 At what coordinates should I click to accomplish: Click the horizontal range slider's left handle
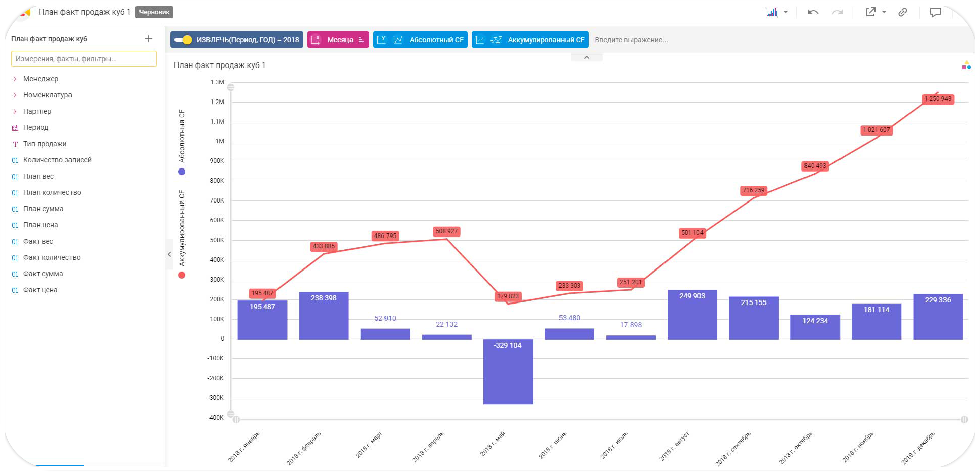point(236,419)
